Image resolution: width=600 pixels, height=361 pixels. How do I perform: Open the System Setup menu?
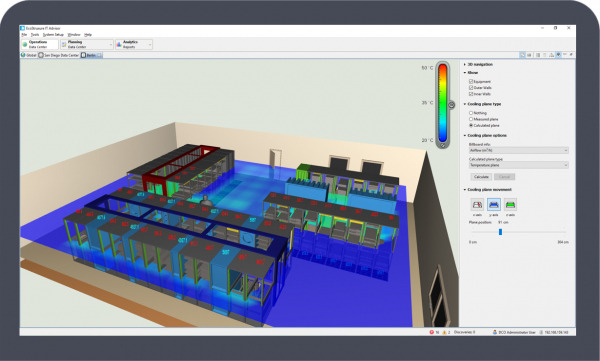pos(53,35)
